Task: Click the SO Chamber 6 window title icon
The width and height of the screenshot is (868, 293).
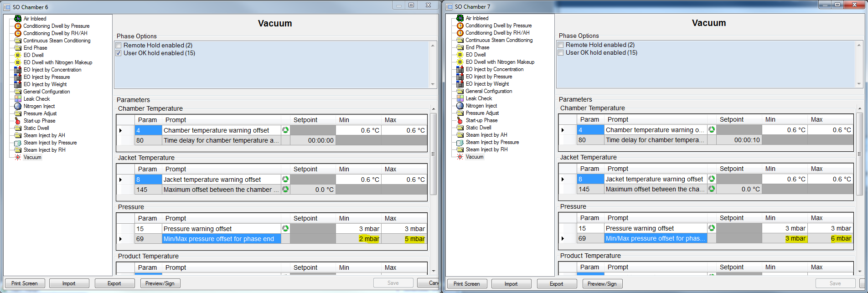Action: pyautogui.click(x=7, y=7)
